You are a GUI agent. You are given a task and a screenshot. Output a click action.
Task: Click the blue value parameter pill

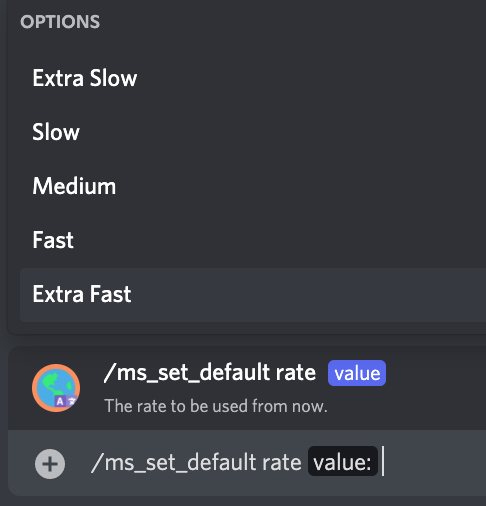[x=357, y=373]
